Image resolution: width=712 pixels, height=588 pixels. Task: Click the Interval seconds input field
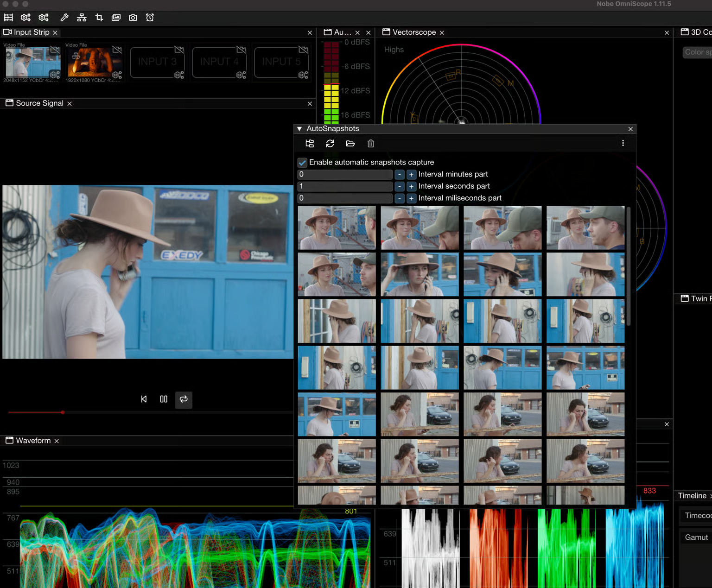point(345,186)
